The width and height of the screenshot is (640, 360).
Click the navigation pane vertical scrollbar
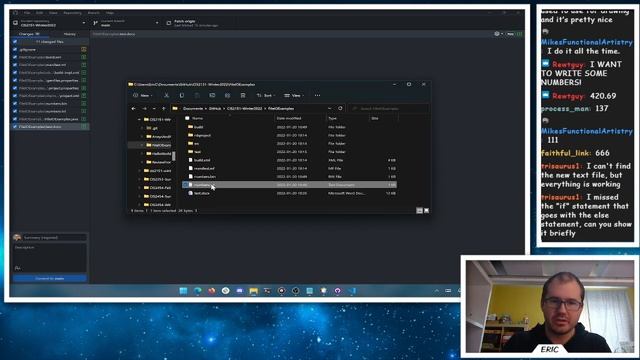coord(173,156)
